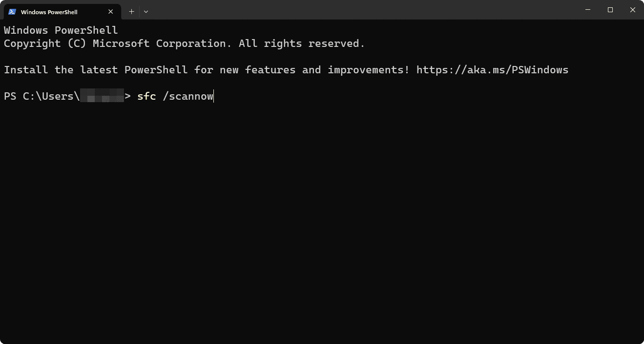
Task: Click the ">" prompt symbol
Action: tap(128, 96)
